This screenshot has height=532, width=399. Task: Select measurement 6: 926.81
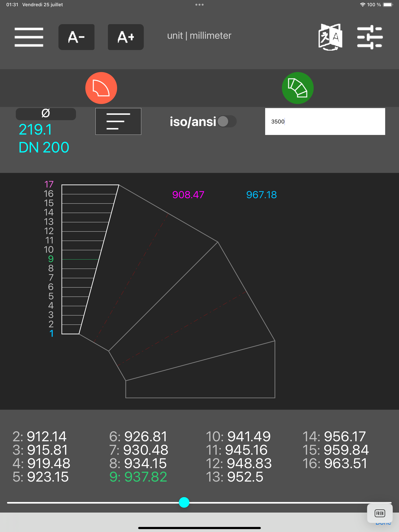[138, 436]
